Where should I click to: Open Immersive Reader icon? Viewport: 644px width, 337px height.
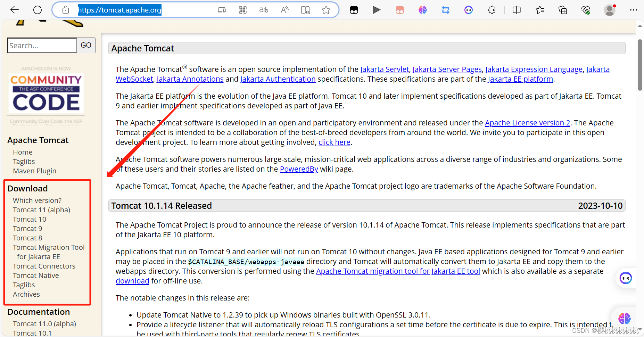[305, 10]
